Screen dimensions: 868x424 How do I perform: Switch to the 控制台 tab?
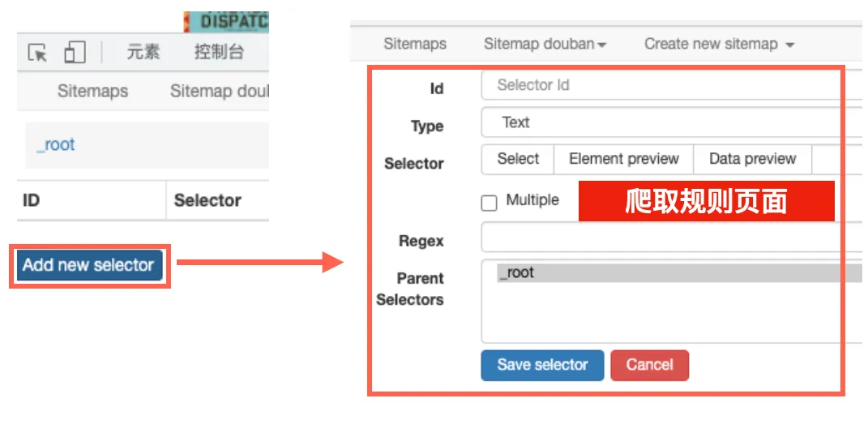pos(219,53)
